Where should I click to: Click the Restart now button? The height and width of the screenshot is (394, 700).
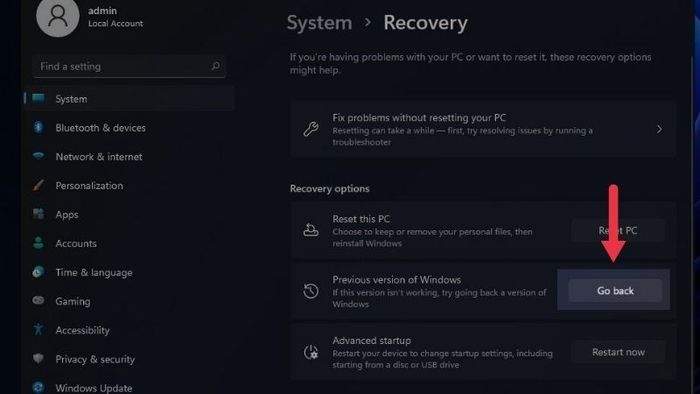coord(618,352)
